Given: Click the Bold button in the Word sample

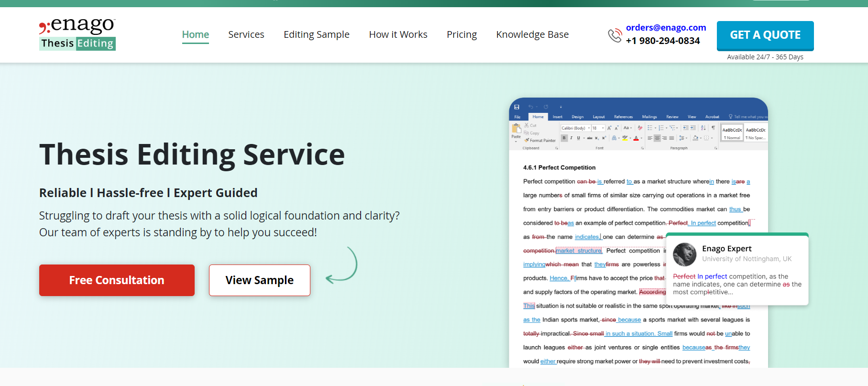Looking at the screenshot, I should pos(564,138).
